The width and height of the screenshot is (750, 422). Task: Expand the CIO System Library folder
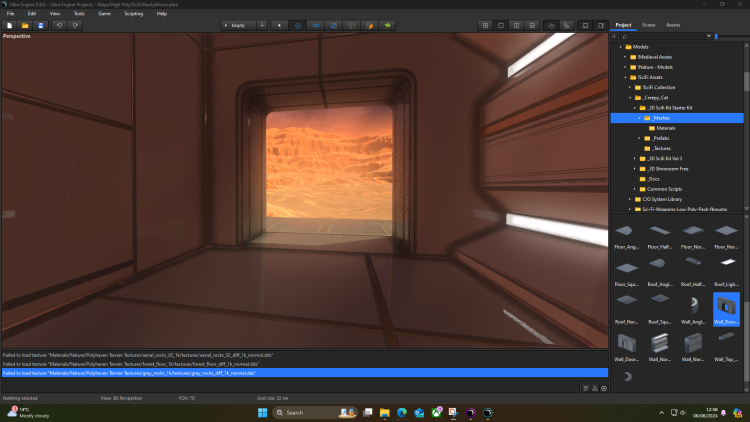coord(632,199)
